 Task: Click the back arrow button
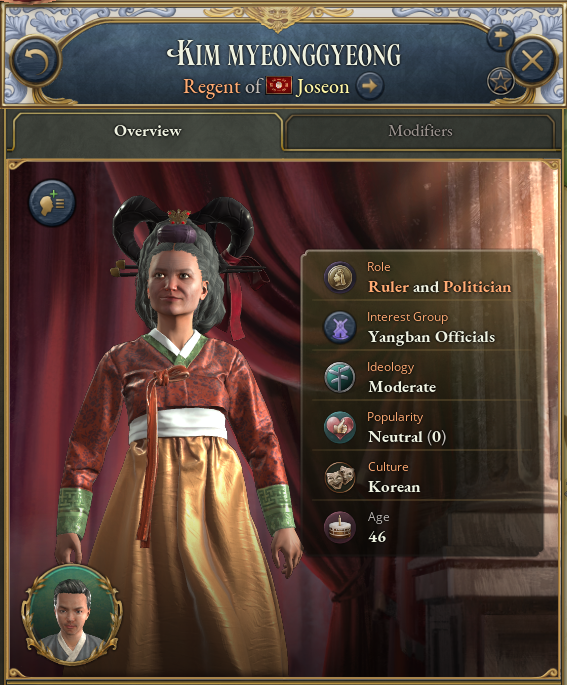(35, 61)
